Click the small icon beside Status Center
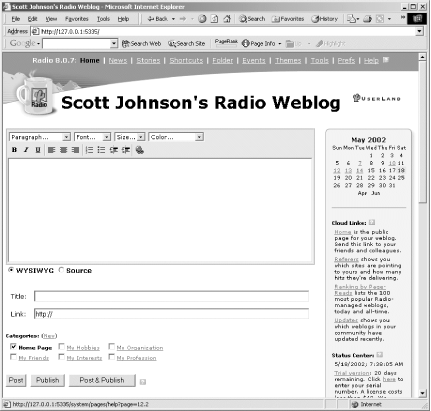Image resolution: width=431 pixels, height=411 pixels. [x=379, y=355]
